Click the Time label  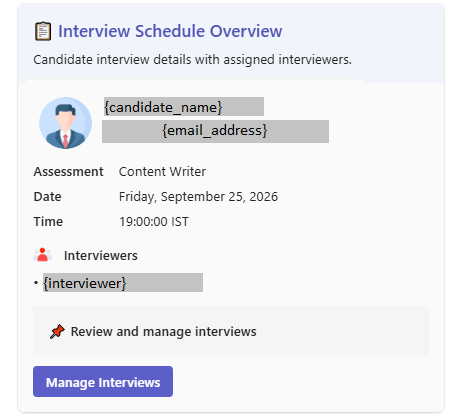tap(48, 222)
